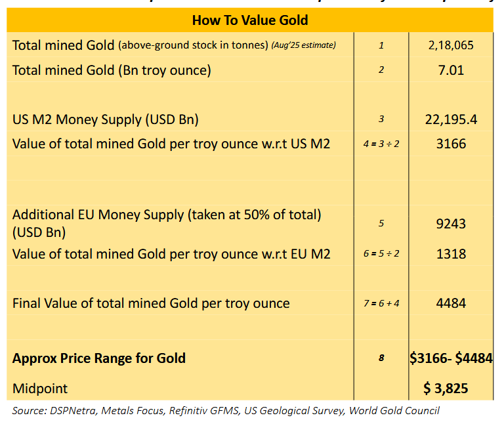504x424 pixels.
Task: Click the value 3166 in the US M2 row
Action: pyautogui.click(x=451, y=144)
